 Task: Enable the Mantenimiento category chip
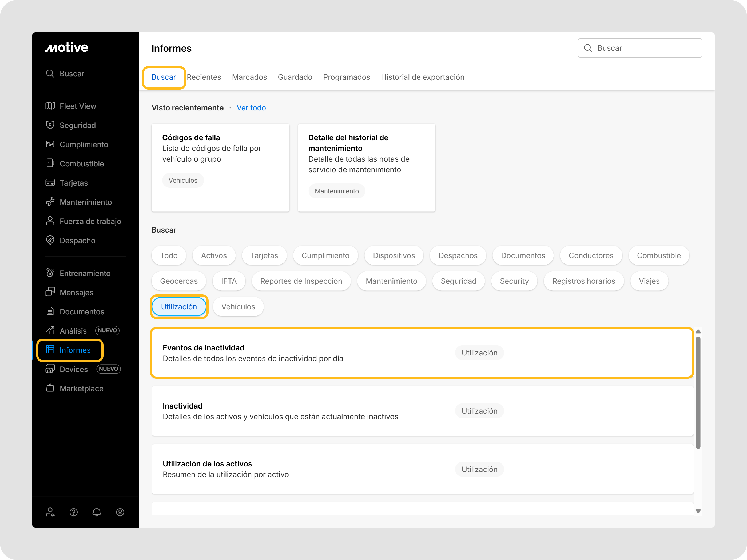pyautogui.click(x=391, y=281)
